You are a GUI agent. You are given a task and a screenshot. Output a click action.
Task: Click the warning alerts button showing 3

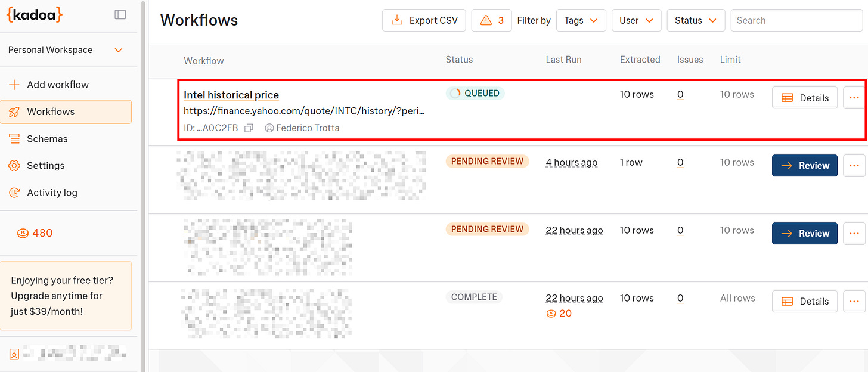(491, 20)
